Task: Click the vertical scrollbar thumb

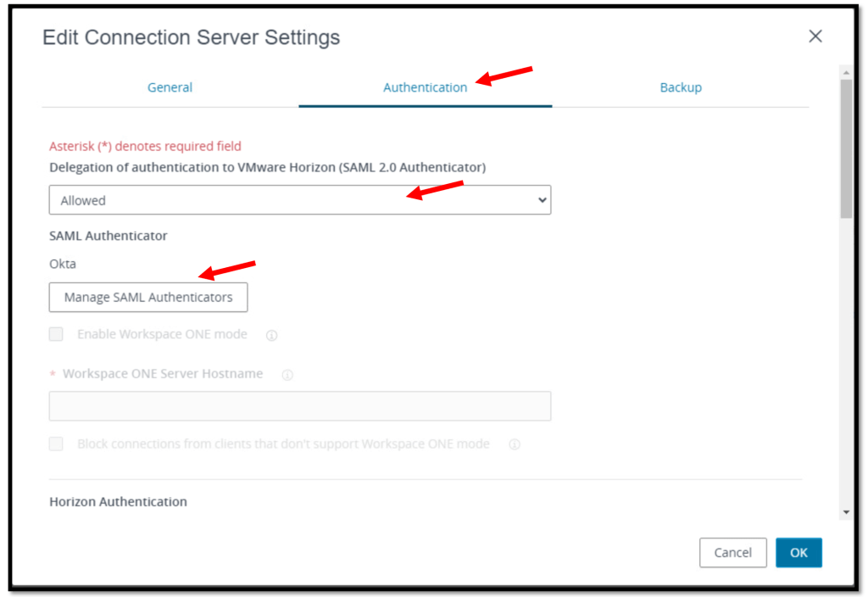Action: [x=845, y=148]
